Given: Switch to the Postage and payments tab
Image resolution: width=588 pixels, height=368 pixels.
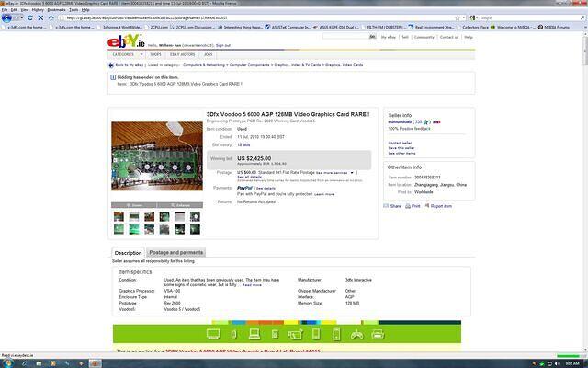Looking at the screenshot, I should coord(175,252).
